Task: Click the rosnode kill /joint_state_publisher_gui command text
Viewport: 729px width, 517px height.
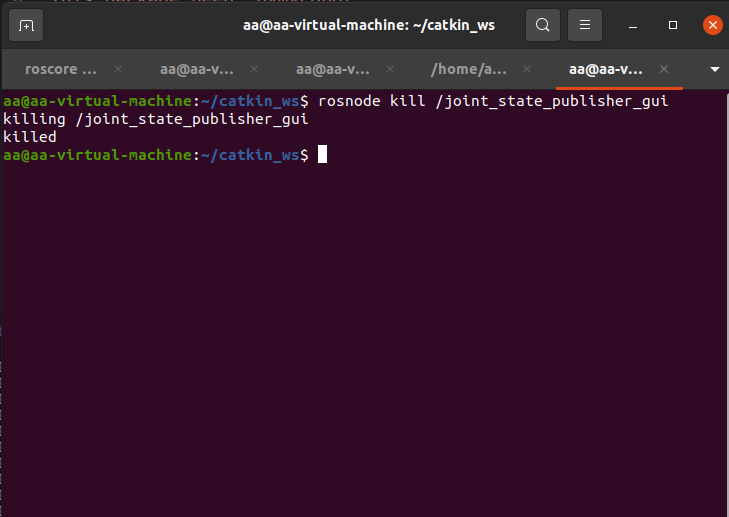Action: [x=493, y=101]
